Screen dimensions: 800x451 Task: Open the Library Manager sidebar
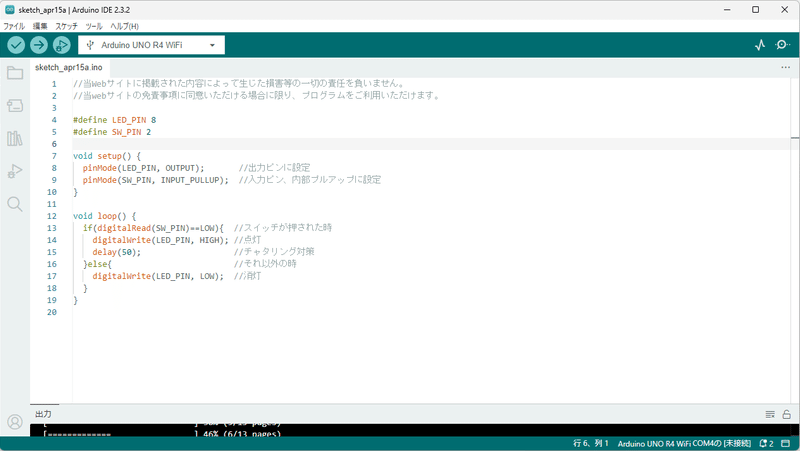tap(15, 138)
